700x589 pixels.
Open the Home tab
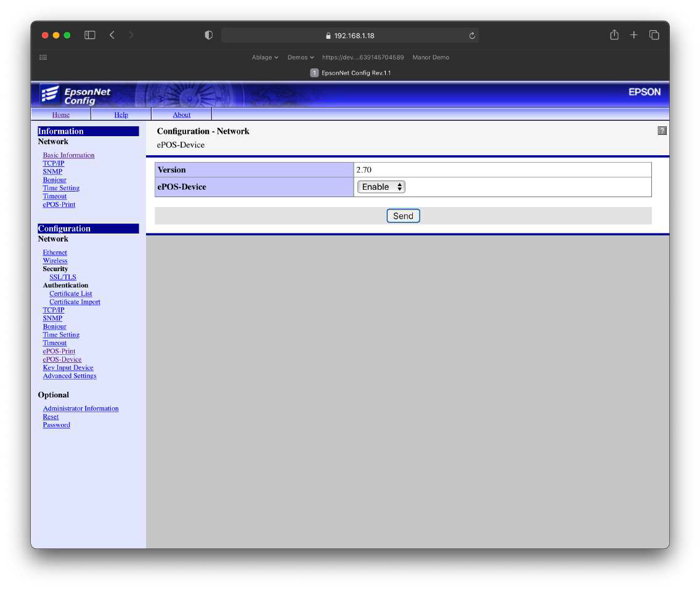pyautogui.click(x=61, y=115)
